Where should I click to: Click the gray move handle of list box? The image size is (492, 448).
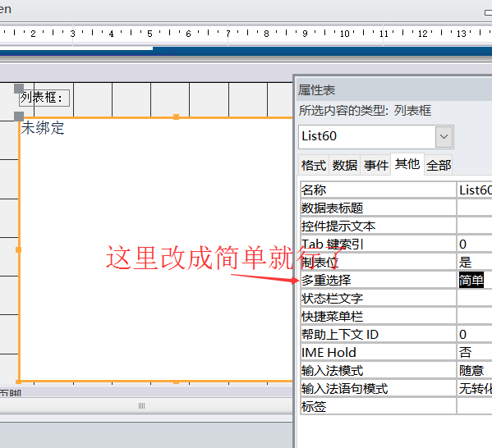(x=19, y=117)
